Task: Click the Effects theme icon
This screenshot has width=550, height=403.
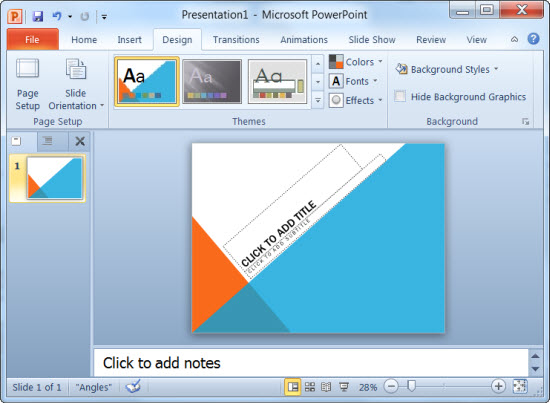Action: (336, 100)
